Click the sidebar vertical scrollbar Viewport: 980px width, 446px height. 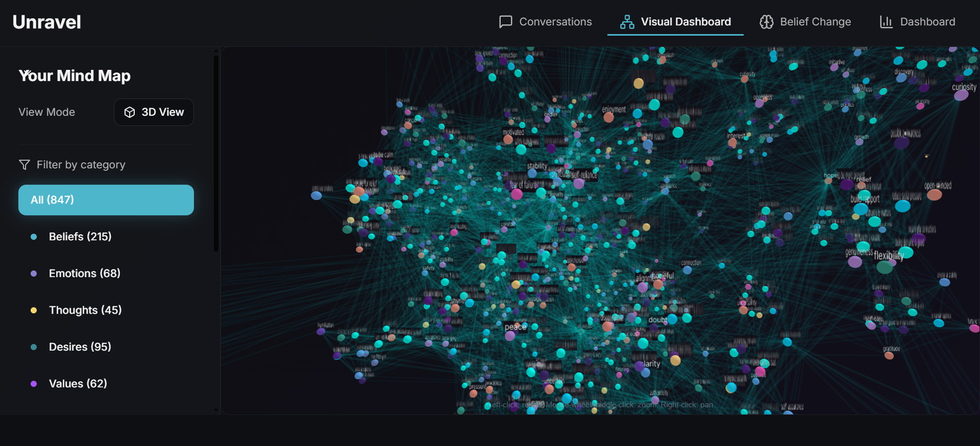[216, 153]
